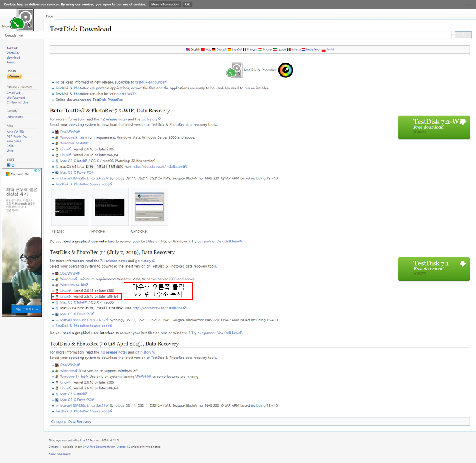Open Chntpw for dos in the sidebar
The height and width of the screenshot is (463, 476).
[x=17, y=102]
